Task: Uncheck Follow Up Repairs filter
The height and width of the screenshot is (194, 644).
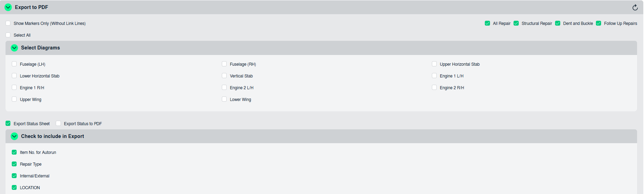Action: tap(598, 24)
